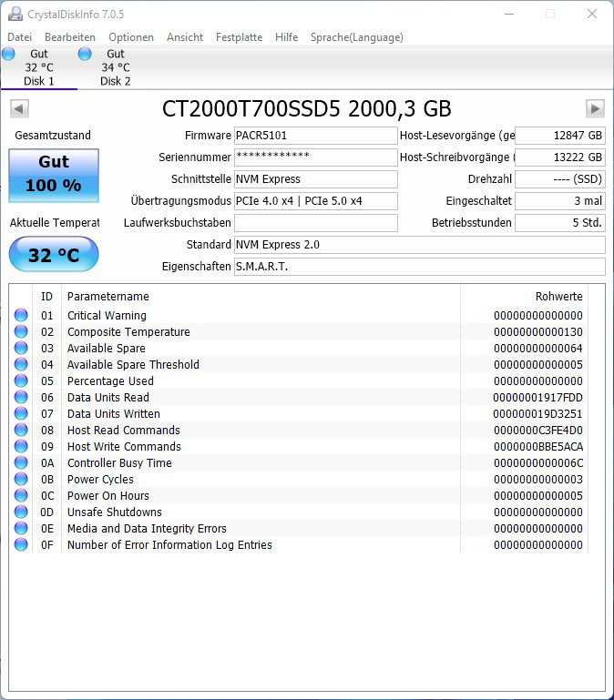Viewport: 614px width, 700px height.
Task: Click the 32 °C temperature button
Action: (54, 255)
